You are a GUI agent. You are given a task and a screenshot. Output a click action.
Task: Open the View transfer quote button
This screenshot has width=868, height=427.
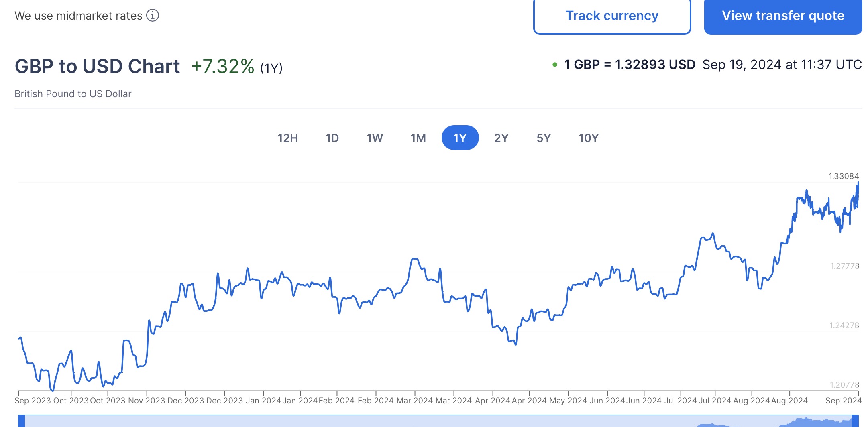click(x=782, y=16)
